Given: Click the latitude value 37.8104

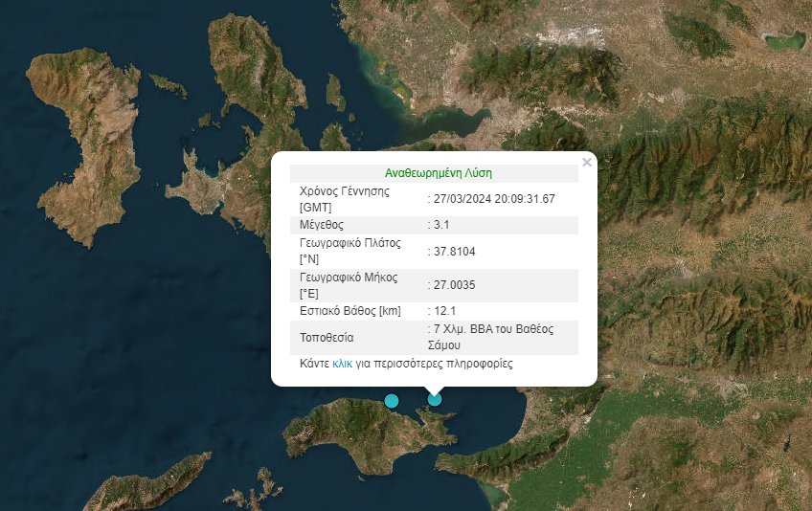Looking at the screenshot, I should pyautogui.click(x=454, y=252).
